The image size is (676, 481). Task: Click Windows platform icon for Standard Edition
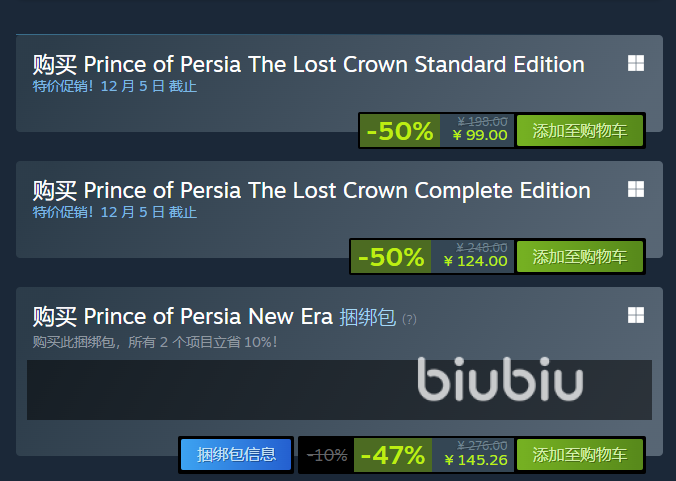coord(635,63)
